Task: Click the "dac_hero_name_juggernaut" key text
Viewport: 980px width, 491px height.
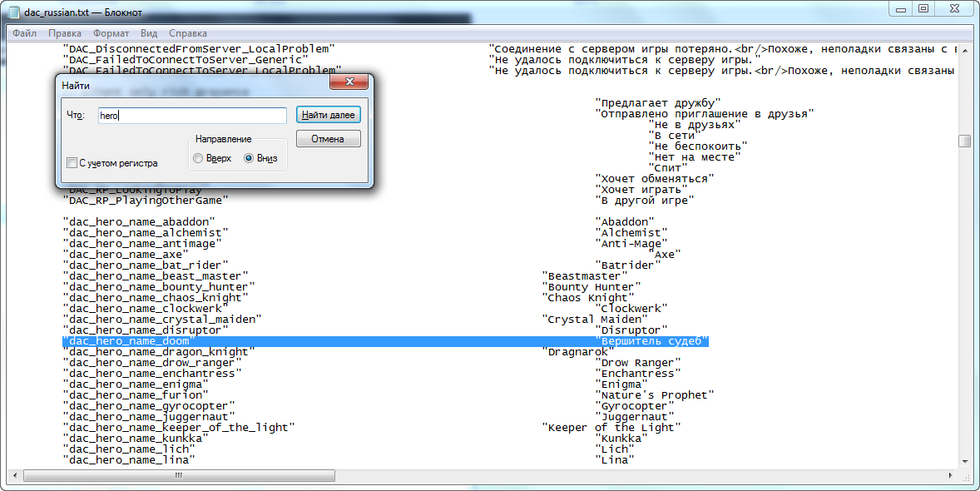Action: tap(149, 417)
